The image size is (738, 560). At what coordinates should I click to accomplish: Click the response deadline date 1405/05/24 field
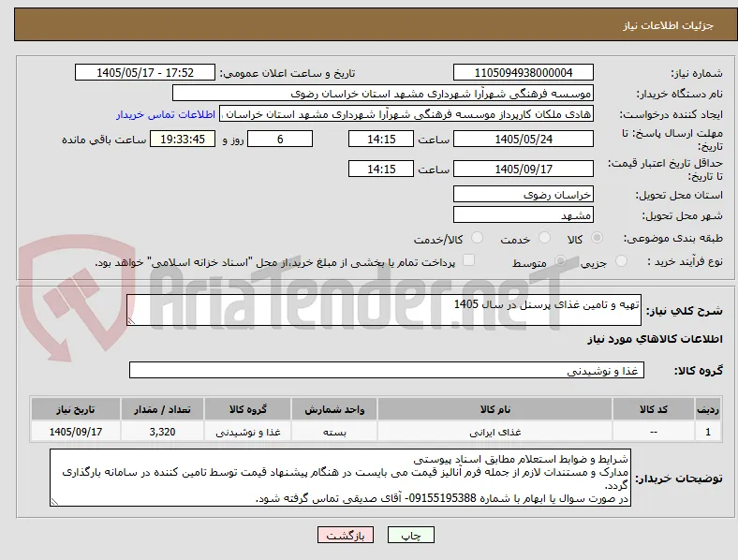click(524, 139)
